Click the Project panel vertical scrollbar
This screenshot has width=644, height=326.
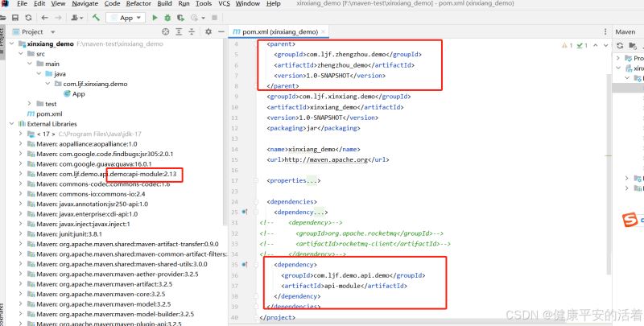pos(225,131)
